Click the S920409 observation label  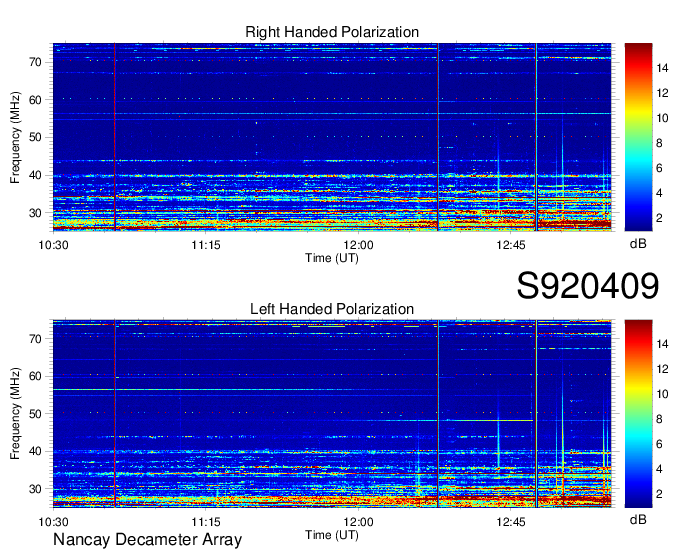[588, 286]
